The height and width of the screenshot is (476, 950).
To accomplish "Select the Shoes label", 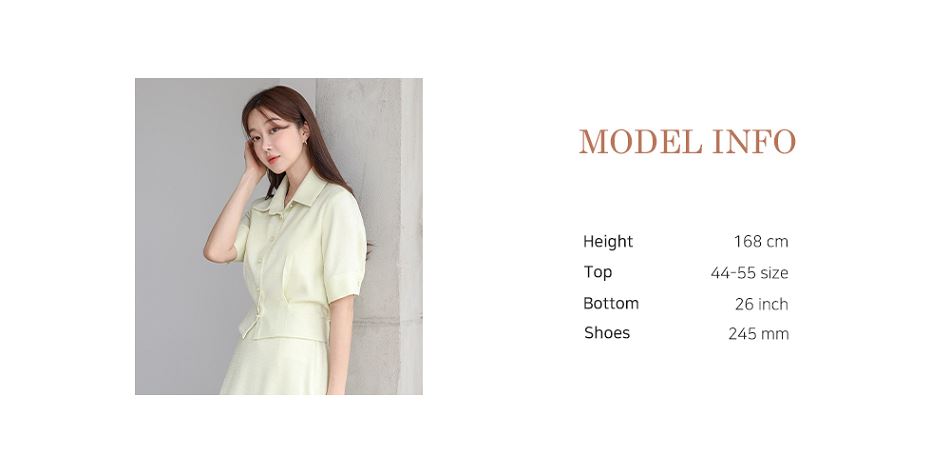I will point(606,333).
